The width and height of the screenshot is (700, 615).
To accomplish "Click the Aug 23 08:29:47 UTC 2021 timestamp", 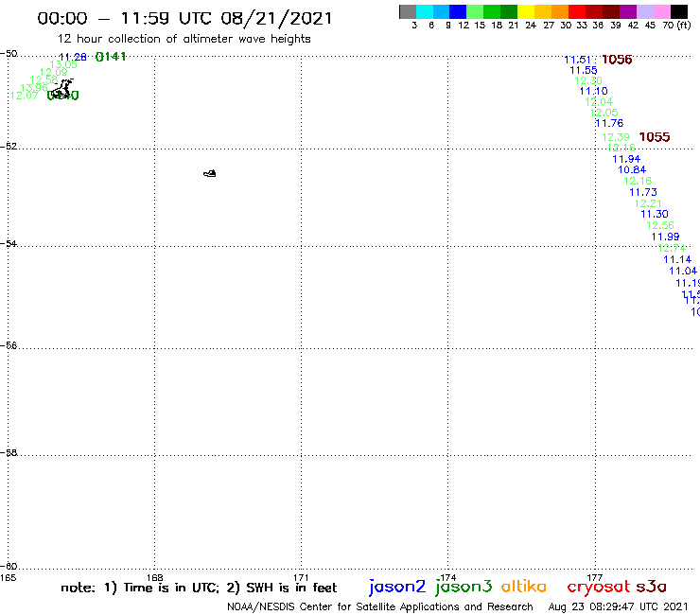I will tap(618, 606).
